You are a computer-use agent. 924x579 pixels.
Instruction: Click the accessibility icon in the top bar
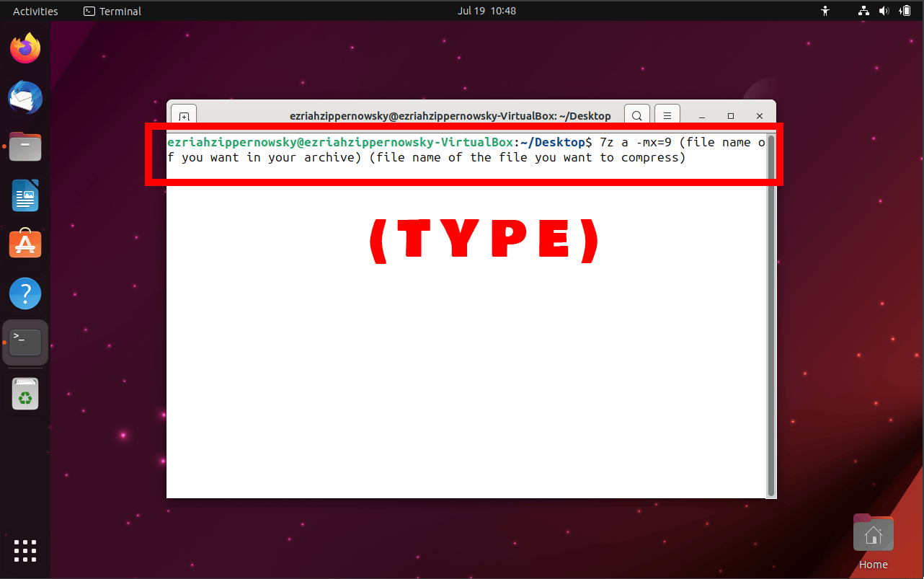(825, 11)
